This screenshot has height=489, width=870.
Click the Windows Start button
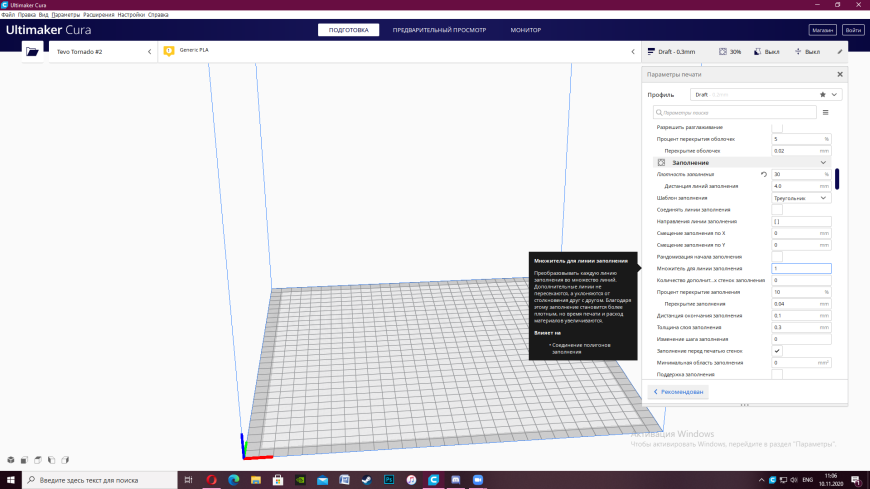(11, 480)
